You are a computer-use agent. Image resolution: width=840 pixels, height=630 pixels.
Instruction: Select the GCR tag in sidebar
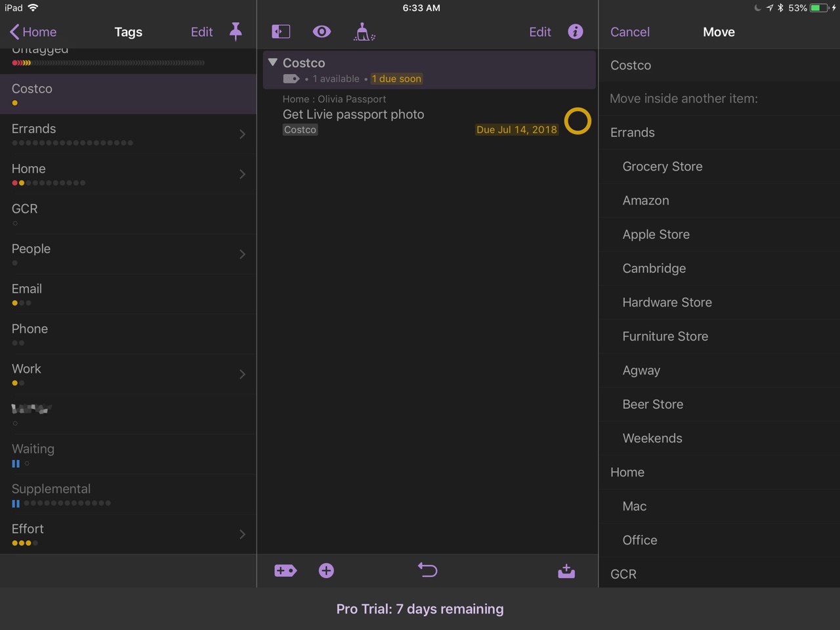pyautogui.click(x=128, y=214)
